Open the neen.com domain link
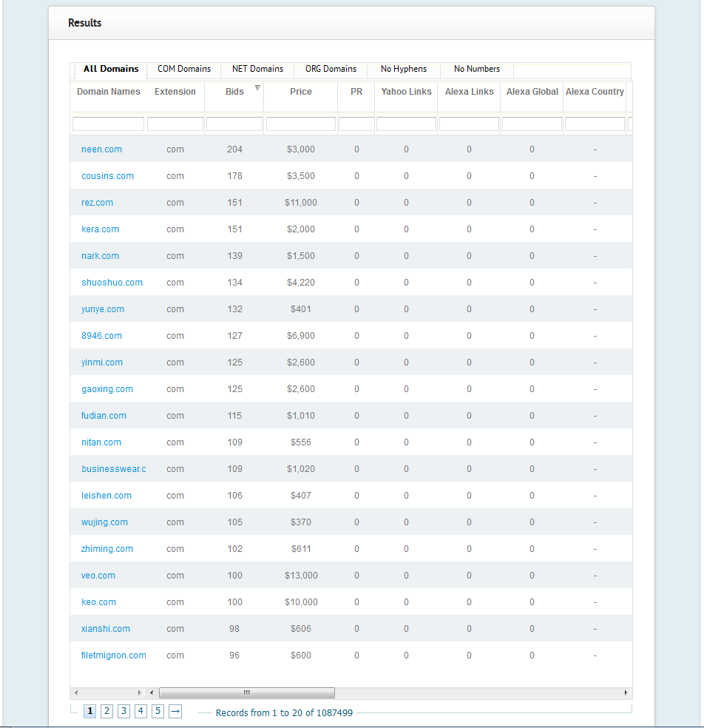Viewport: 704px width, 728px height. [x=101, y=149]
